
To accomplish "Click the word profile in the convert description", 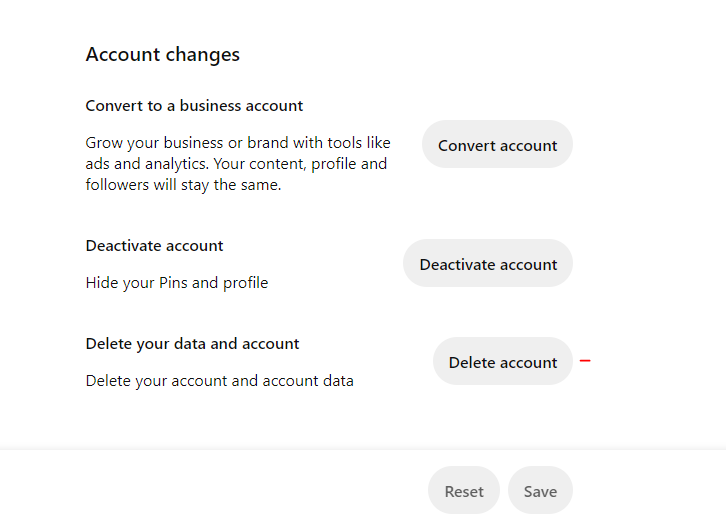I will pos(334,164).
